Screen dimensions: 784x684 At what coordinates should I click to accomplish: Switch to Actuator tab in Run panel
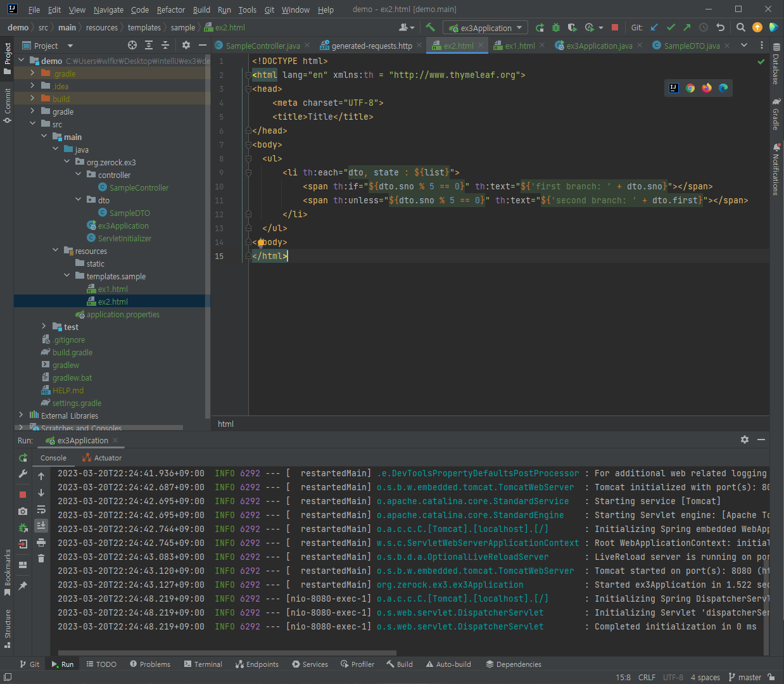tap(102, 458)
